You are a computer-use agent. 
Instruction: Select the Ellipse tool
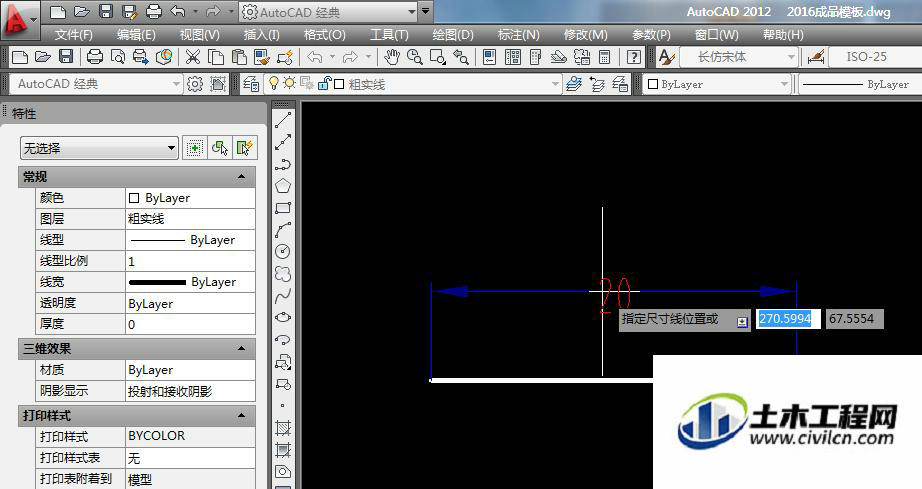[283, 317]
